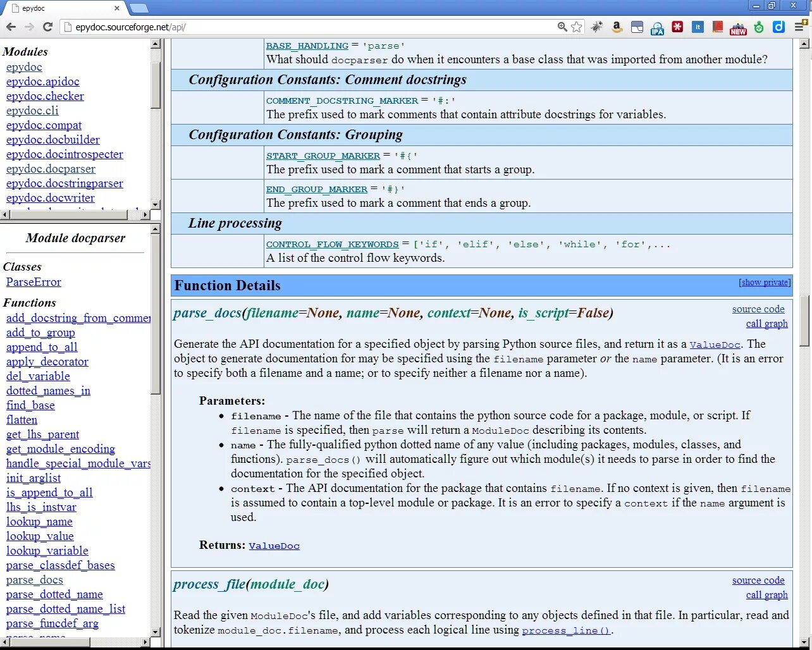Open is_append_to_all function link
This screenshot has width=812, height=650.
pos(49,493)
